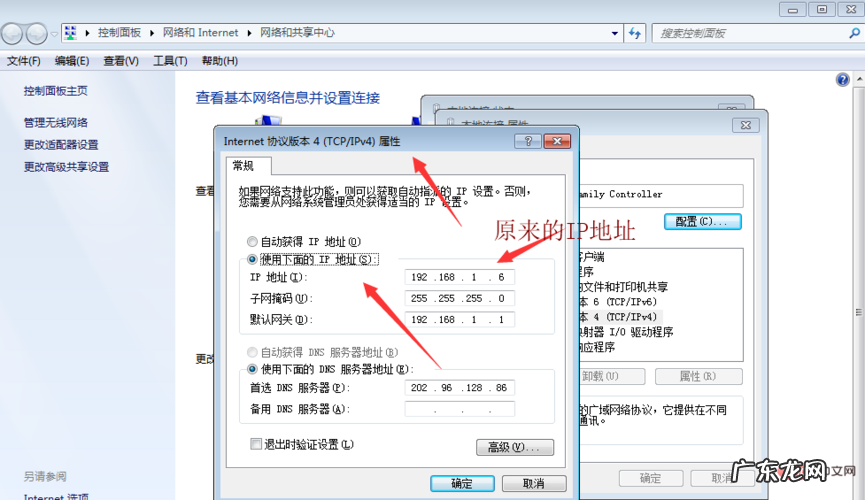Open 更改高级共享设置 link

(66, 167)
